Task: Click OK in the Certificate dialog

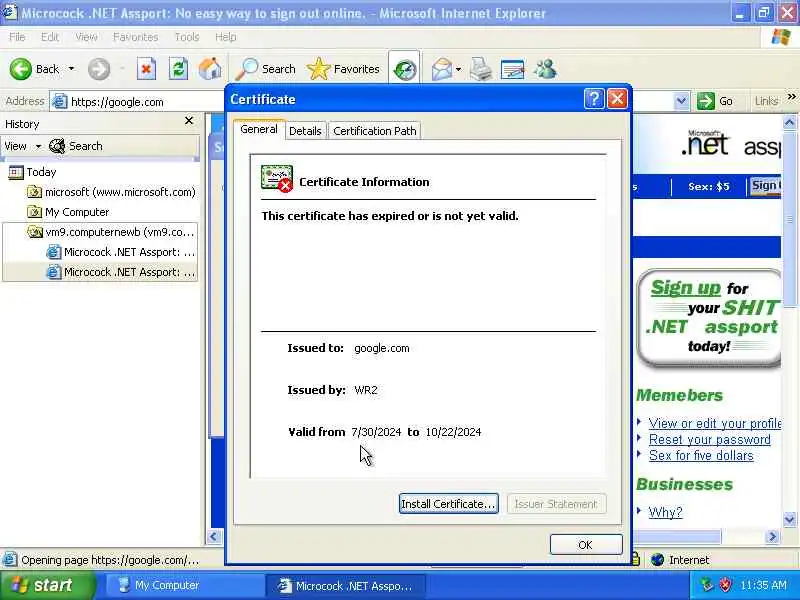Action: click(x=586, y=545)
